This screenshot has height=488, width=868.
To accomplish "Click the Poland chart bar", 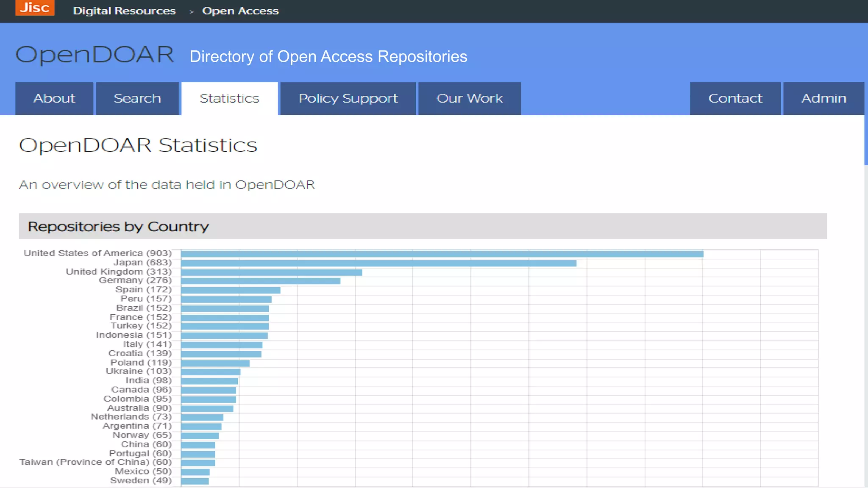I will pos(215,363).
